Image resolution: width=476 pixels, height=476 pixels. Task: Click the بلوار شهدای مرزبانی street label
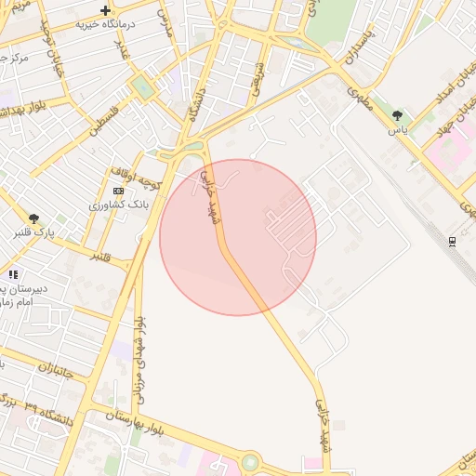(140, 360)
